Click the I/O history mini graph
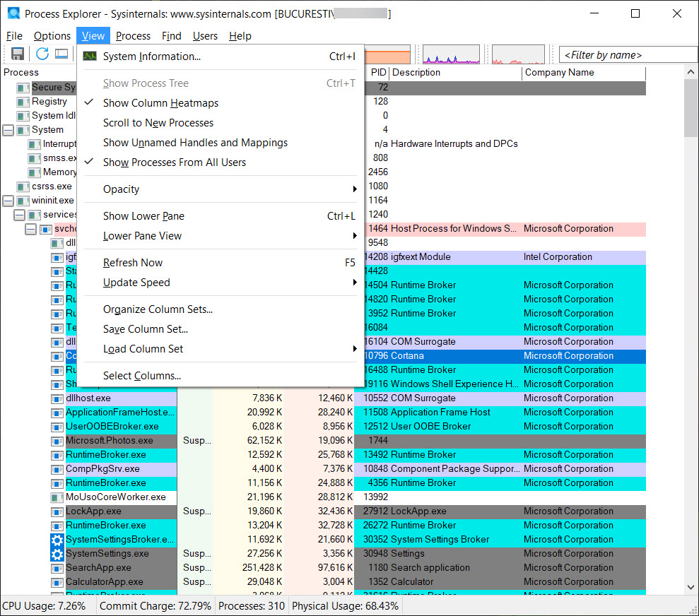This screenshot has height=616, width=699. tap(451, 54)
